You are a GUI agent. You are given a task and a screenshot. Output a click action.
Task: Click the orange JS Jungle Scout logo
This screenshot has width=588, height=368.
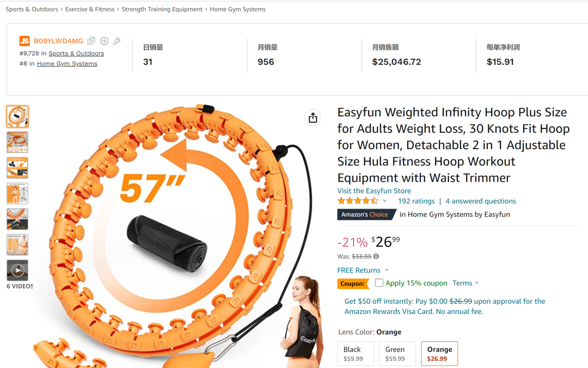click(24, 41)
